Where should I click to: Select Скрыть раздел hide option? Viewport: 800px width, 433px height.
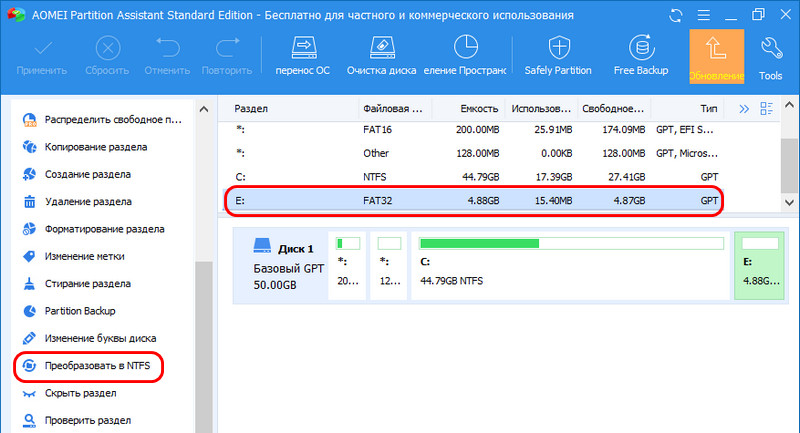click(69, 393)
